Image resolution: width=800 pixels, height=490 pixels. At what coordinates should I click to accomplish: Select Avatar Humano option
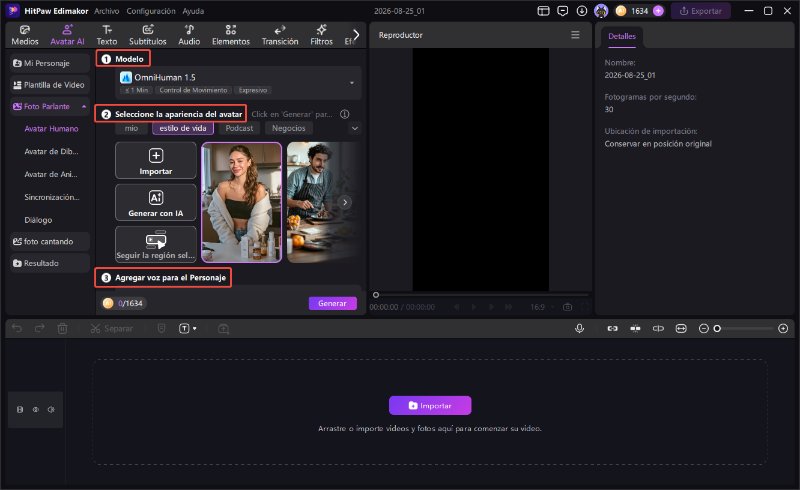point(51,129)
